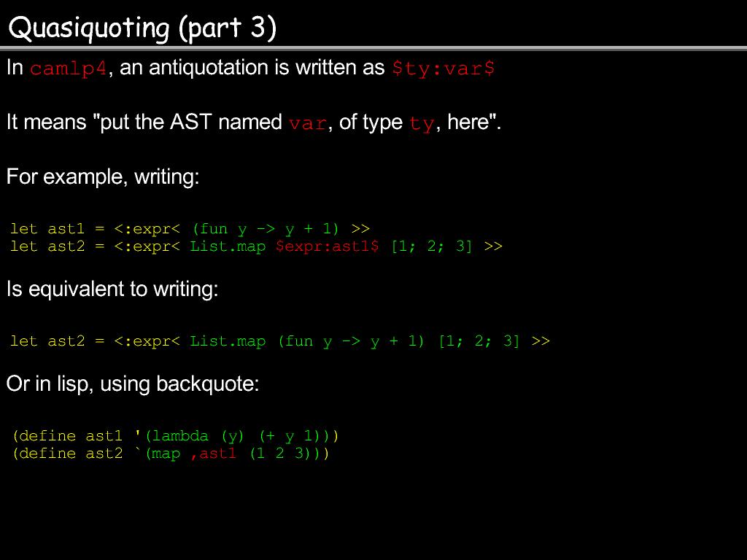Click the red "var" in the second sentence

(x=307, y=123)
